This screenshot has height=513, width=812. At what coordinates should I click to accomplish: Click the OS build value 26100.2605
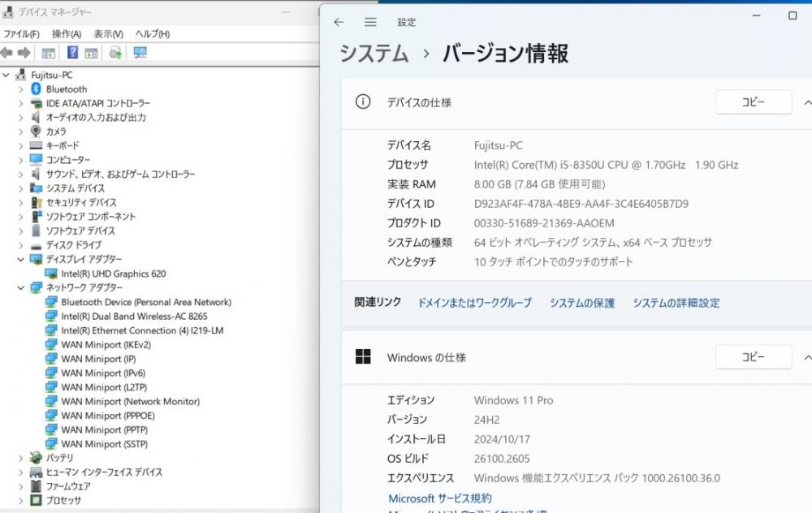501,459
